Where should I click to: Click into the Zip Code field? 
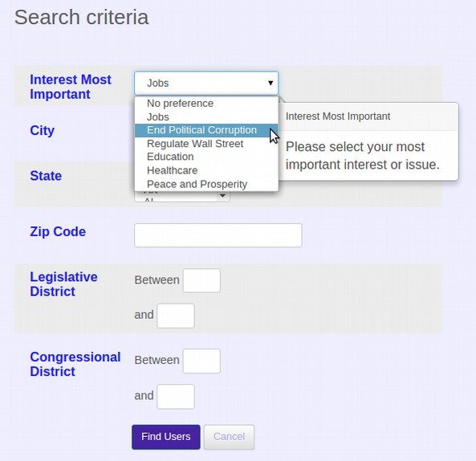[218, 235]
